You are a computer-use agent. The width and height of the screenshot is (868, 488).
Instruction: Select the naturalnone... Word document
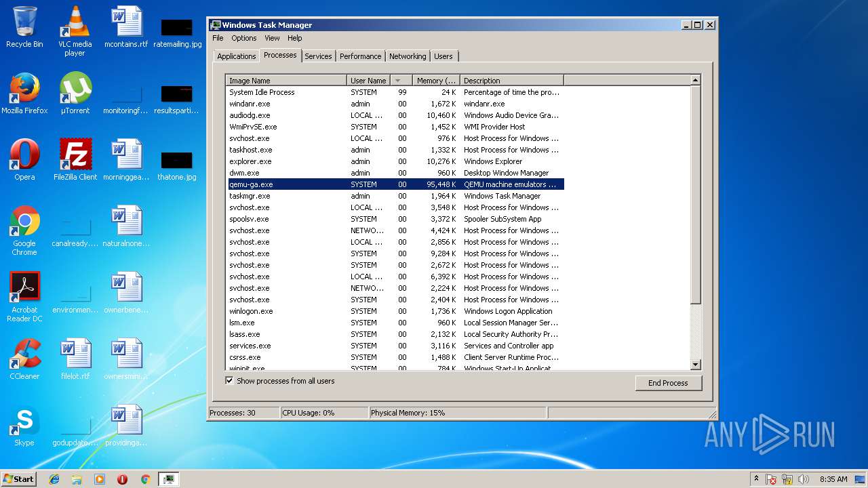tap(126, 226)
